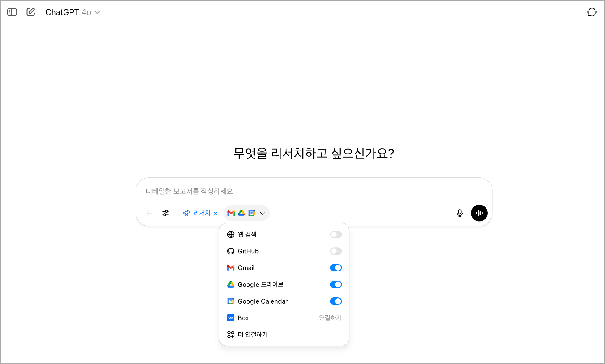This screenshot has height=364, width=605.
Task: Click the Google Calendar logo in menu
Action: tap(231, 301)
